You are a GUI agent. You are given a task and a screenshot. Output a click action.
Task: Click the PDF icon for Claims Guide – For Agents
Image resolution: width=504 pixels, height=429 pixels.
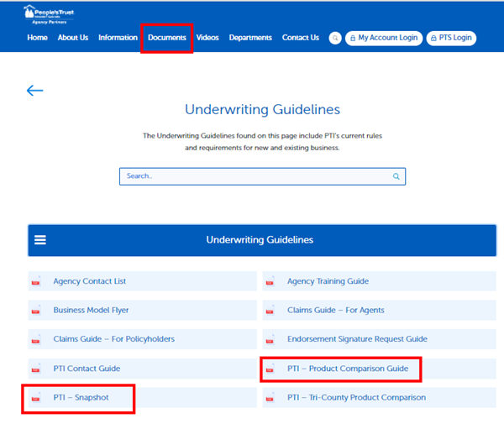[x=270, y=310]
